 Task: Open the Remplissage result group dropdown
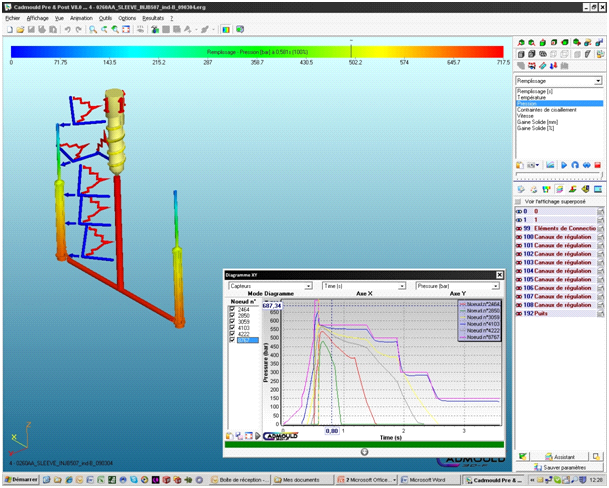coord(598,81)
